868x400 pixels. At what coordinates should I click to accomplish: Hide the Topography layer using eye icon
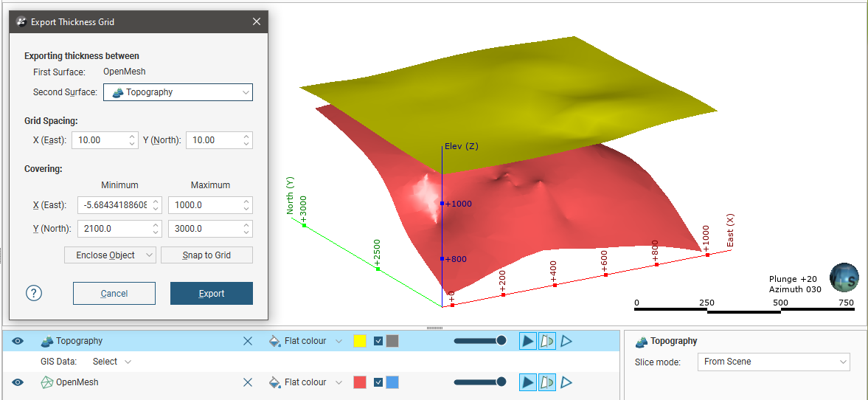[x=18, y=341]
